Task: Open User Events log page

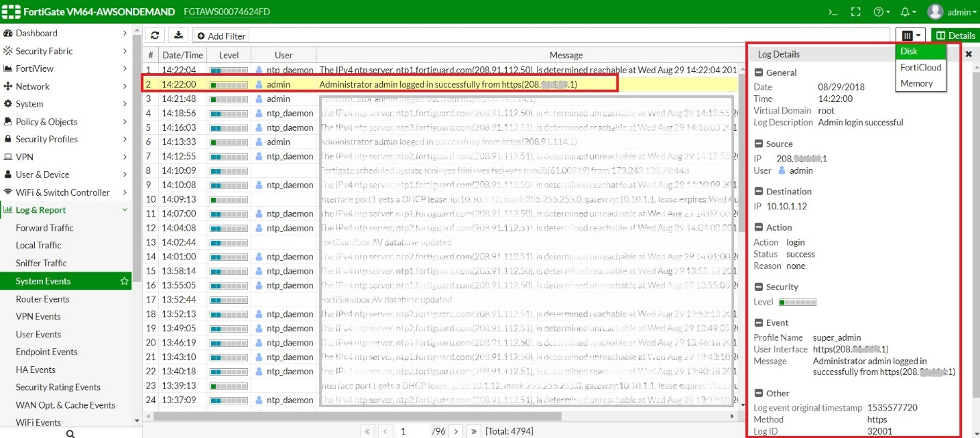Action: point(38,334)
